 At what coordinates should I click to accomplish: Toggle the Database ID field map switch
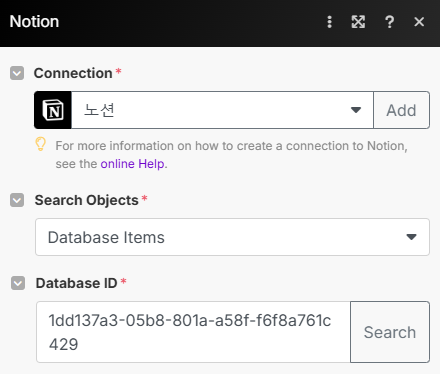[x=18, y=283]
